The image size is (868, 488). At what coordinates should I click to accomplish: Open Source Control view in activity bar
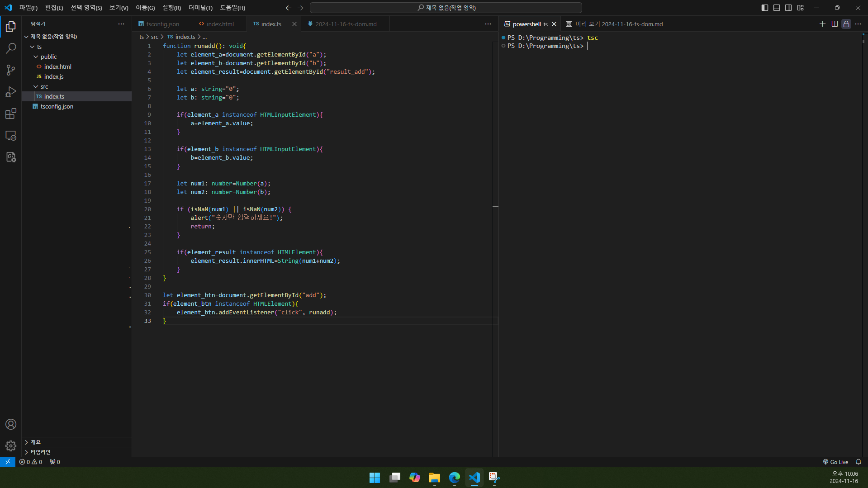coord(11,70)
